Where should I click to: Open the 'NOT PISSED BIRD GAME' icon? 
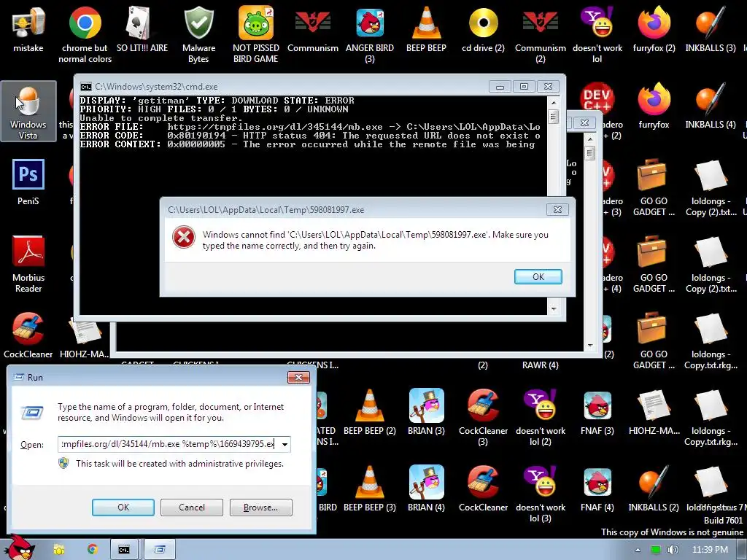point(256,34)
